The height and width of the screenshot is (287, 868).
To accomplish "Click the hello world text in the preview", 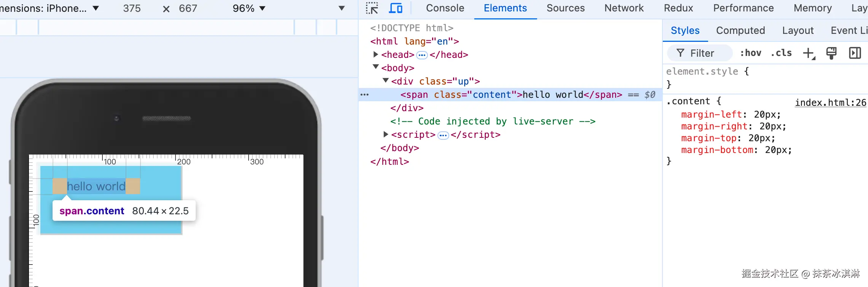I will [x=96, y=187].
